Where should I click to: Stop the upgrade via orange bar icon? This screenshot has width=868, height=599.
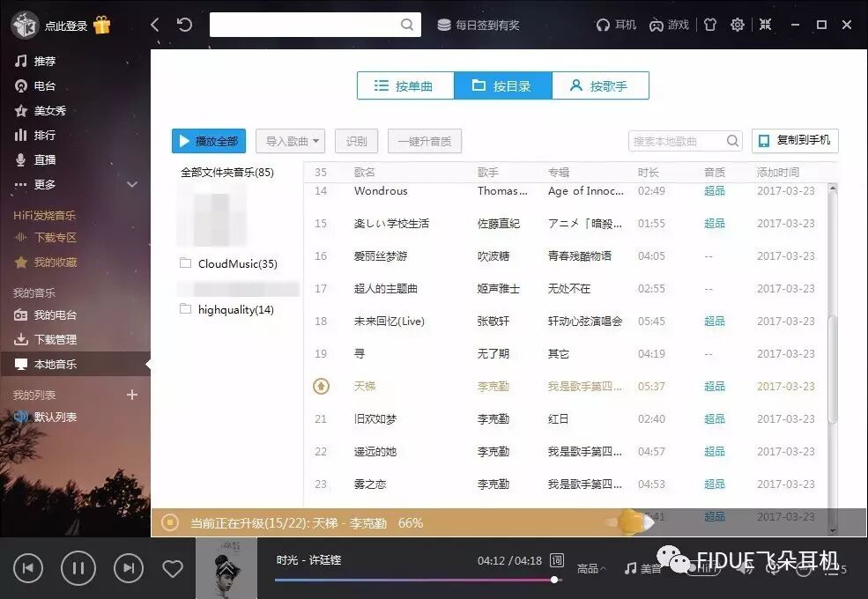170,522
